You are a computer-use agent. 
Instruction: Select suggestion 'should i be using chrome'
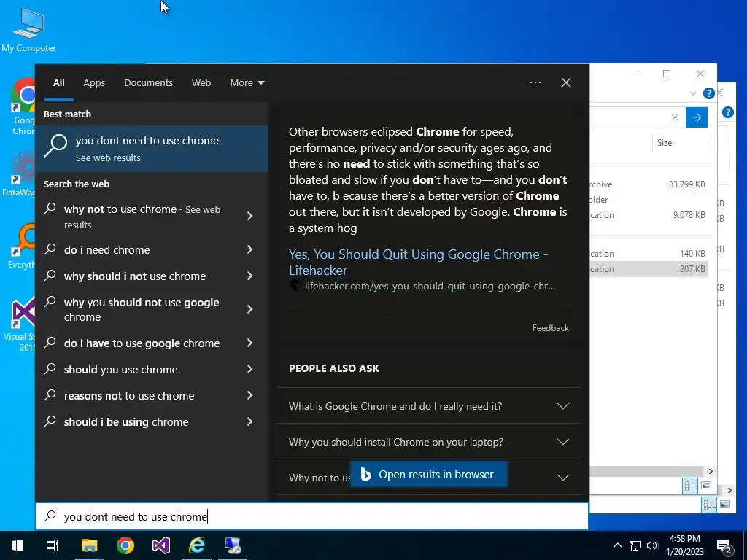(152, 421)
